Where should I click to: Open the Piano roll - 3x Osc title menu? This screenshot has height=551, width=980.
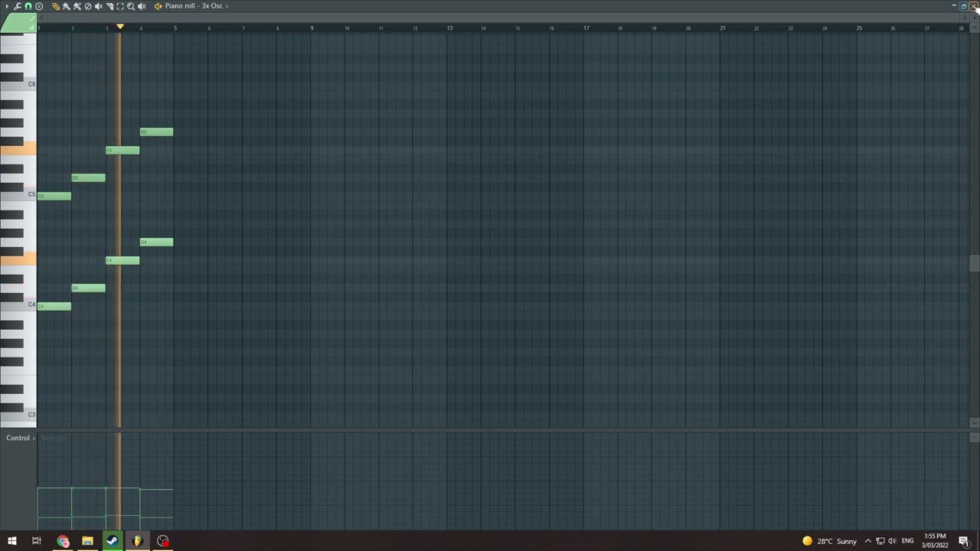click(x=194, y=6)
